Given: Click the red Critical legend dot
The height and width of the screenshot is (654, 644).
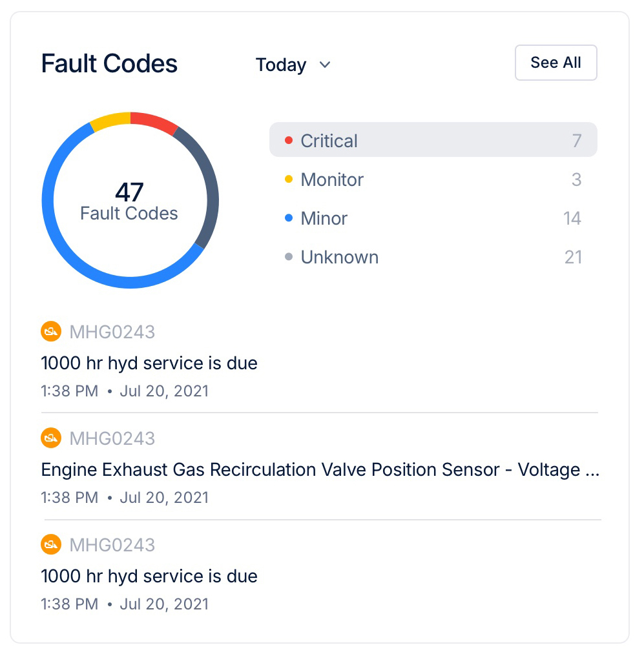Looking at the screenshot, I should 289,141.
